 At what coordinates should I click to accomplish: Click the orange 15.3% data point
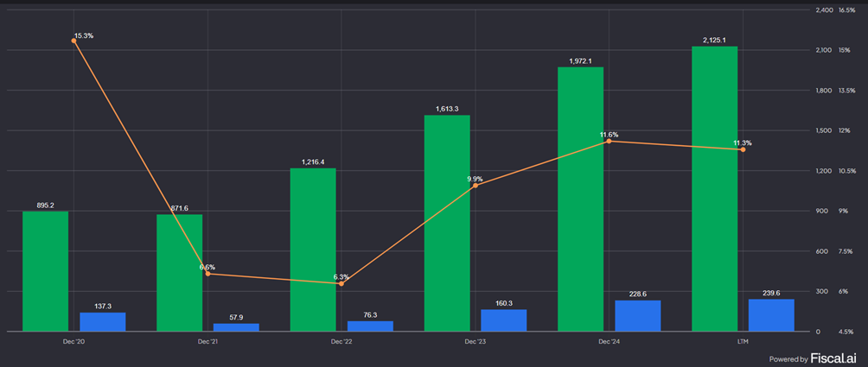[74, 41]
